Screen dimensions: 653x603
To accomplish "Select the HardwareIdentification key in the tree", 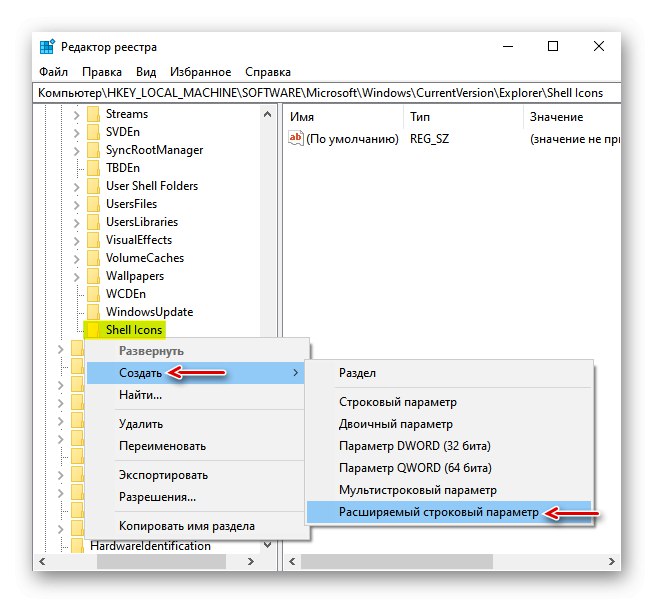I will (150, 546).
